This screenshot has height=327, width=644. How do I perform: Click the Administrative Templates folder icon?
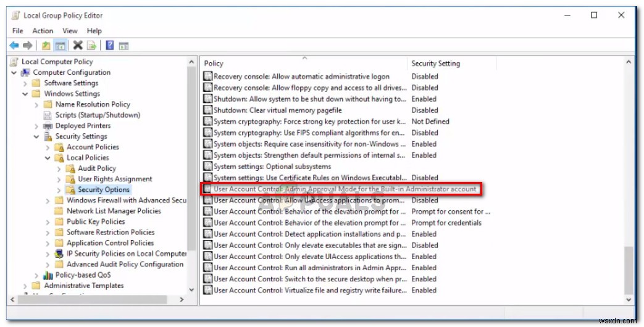click(x=36, y=286)
